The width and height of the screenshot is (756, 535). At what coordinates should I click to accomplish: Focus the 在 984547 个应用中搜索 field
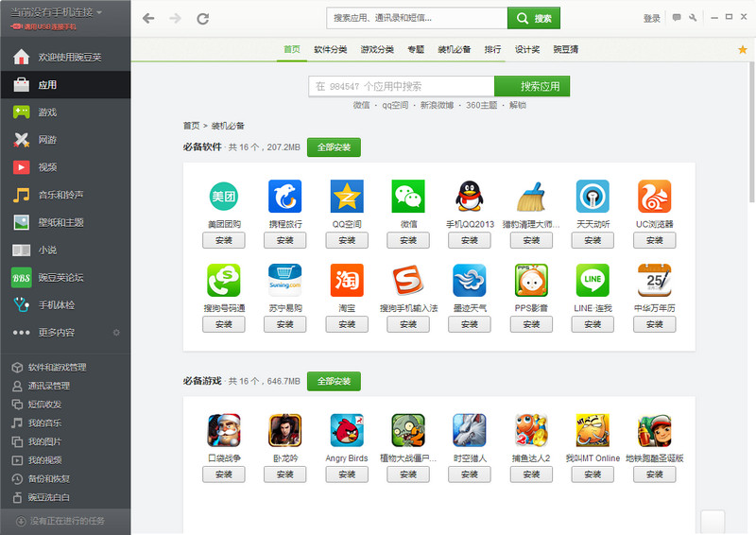(402, 86)
